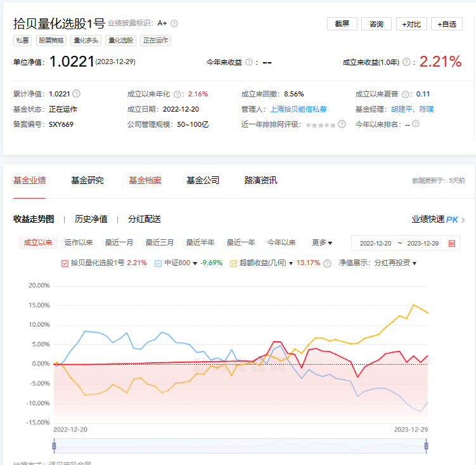Click the 截屏 button
Image resolution: width=476 pixels, height=465 pixels.
[x=342, y=23]
